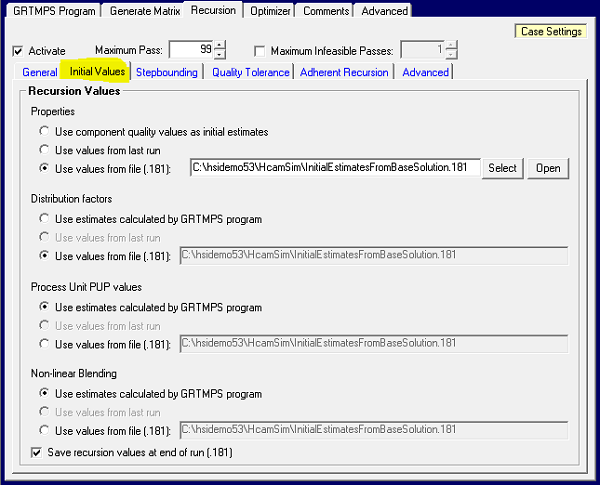Go to the GRTMPS Program tab
This screenshot has width=600, height=485.
[55, 11]
